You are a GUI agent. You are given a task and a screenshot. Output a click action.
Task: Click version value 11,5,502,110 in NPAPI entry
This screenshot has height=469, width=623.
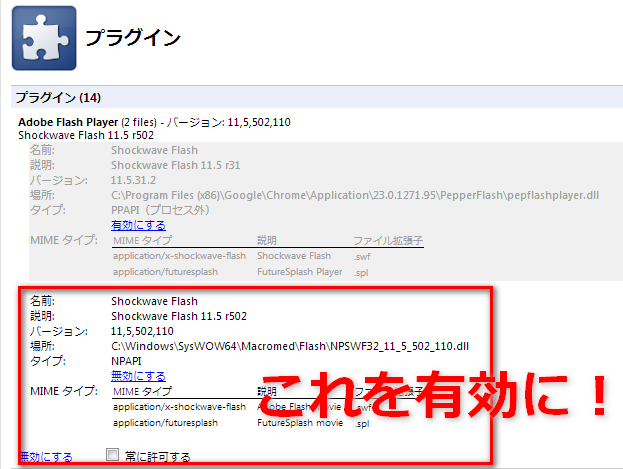142,331
